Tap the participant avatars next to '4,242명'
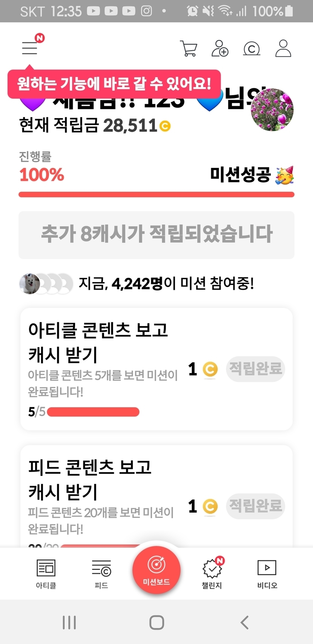The width and height of the screenshot is (313, 644). [46, 283]
